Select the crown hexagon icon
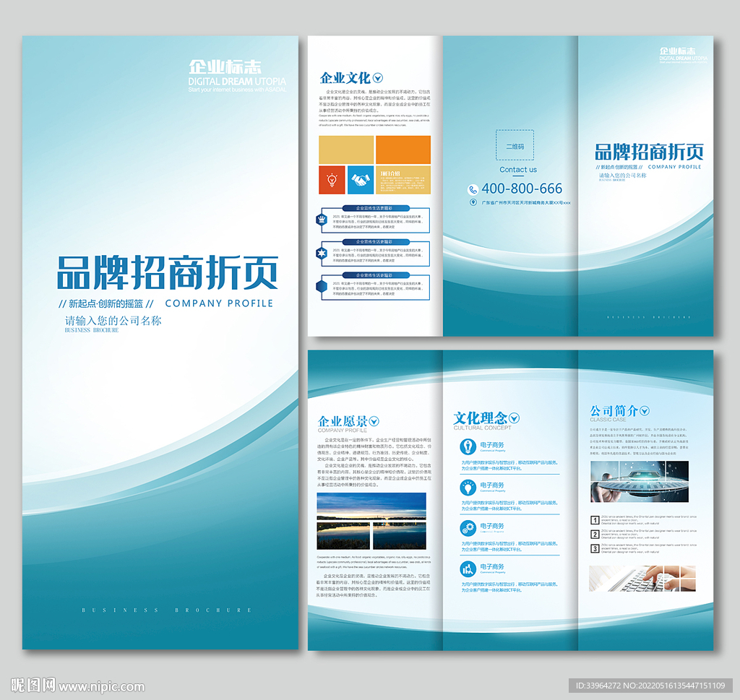 [x=322, y=220]
